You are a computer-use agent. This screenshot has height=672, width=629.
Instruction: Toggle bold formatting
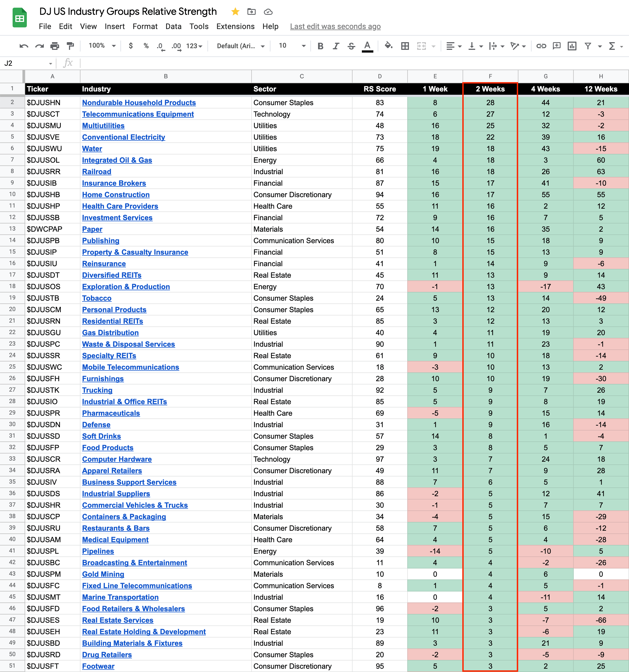pyautogui.click(x=320, y=46)
